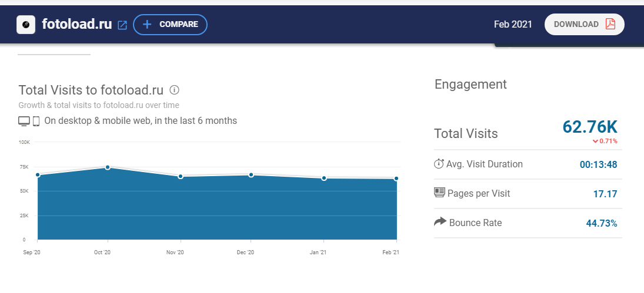Select the Oct '20 data point on chart
This screenshot has width=644, height=293.
[x=108, y=167]
